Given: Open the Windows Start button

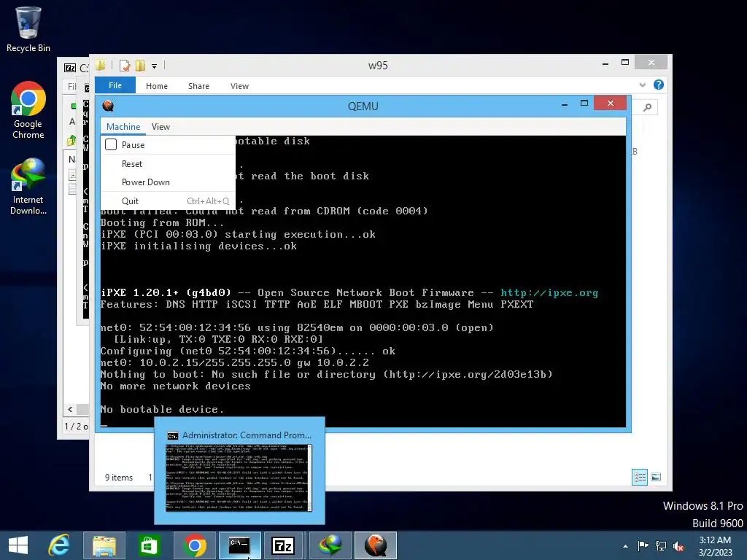Looking at the screenshot, I should tap(18, 545).
